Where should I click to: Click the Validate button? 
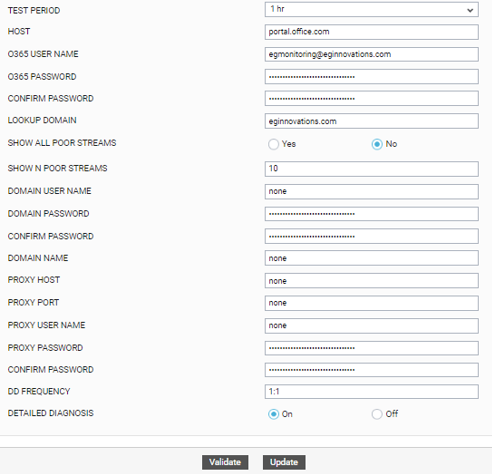[x=225, y=462]
